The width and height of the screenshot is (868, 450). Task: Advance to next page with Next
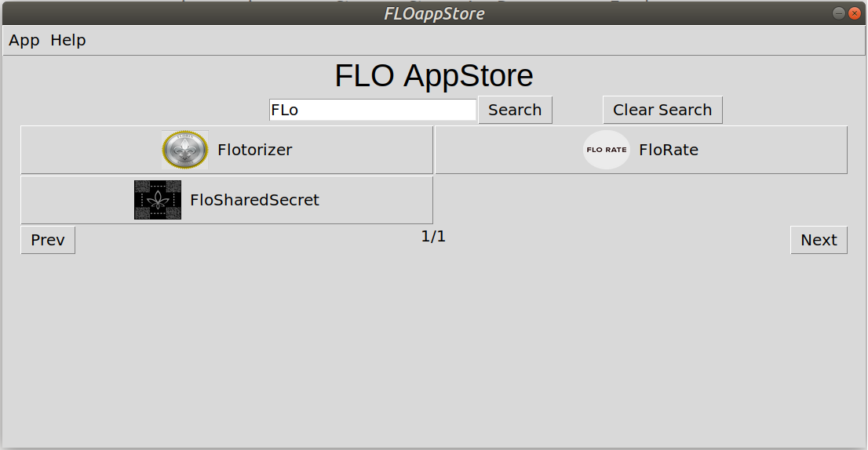(819, 240)
